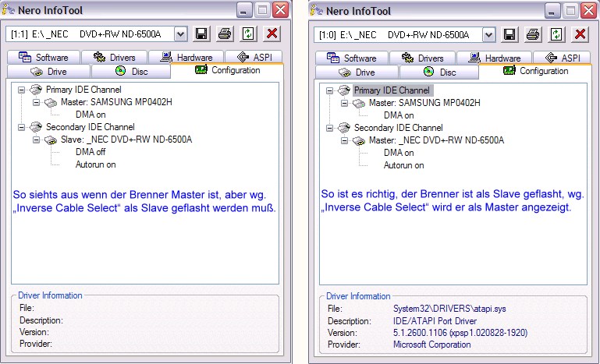Select DMA on under SAMSUNG in left window
600x364 pixels.
[x=91, y=115]
